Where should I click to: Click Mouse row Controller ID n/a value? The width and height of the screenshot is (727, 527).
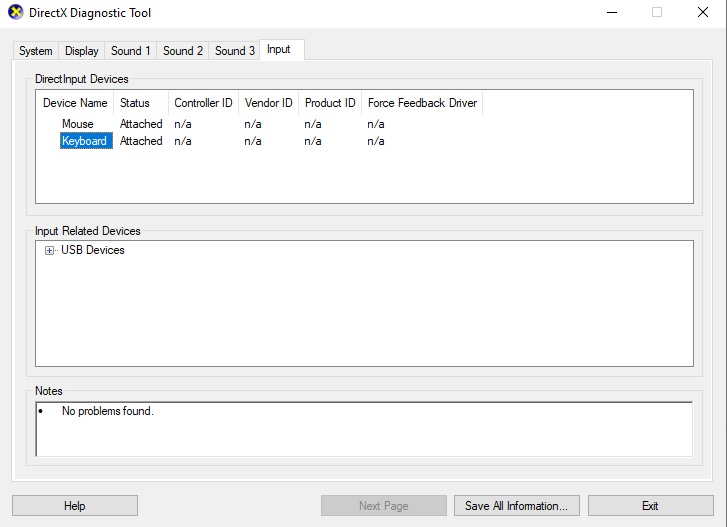[183, 124]
